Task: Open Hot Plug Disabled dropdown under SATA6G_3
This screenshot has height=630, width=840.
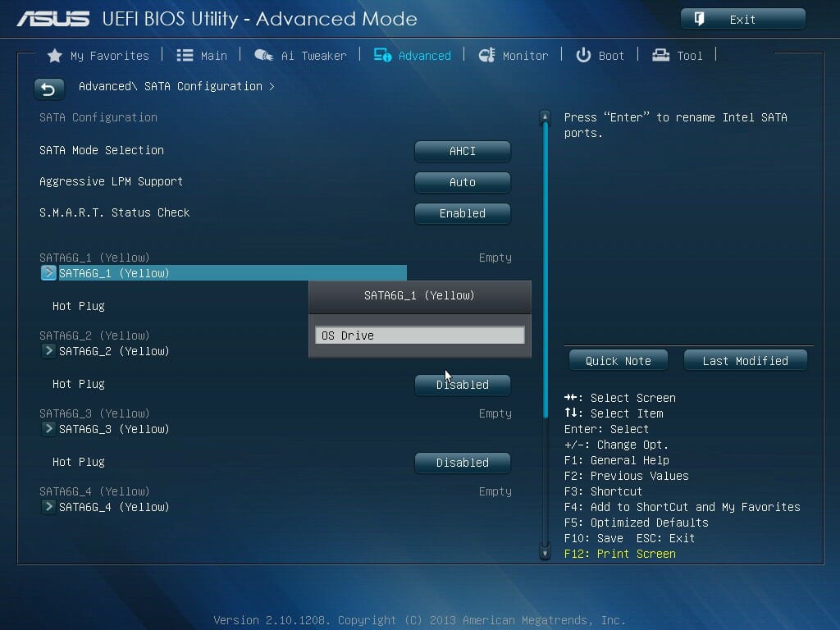Action: click(463, 463)
